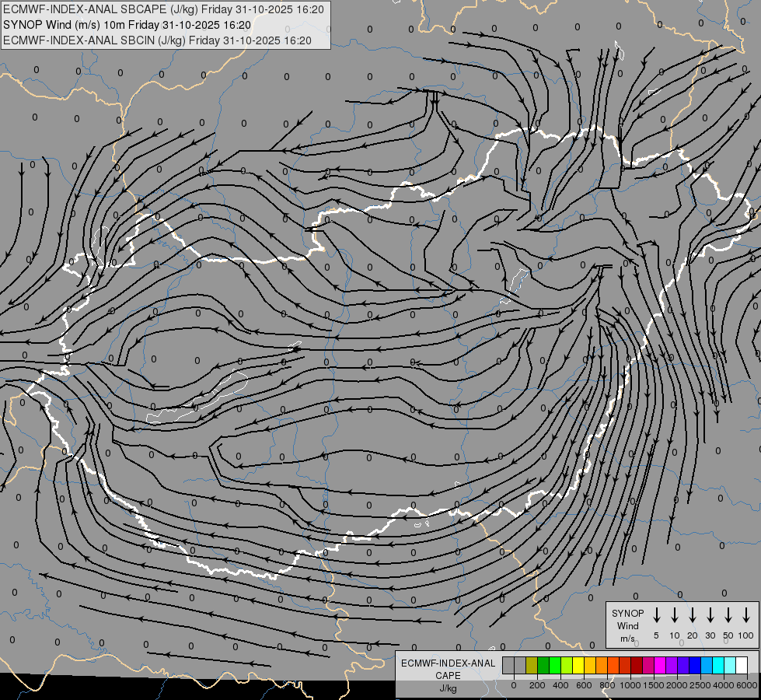Image resolution: width=761 pixels, height=700 pixels.
Task: Click the 2000 tick label on CAPE scale
Action: [x=677, y=685]
